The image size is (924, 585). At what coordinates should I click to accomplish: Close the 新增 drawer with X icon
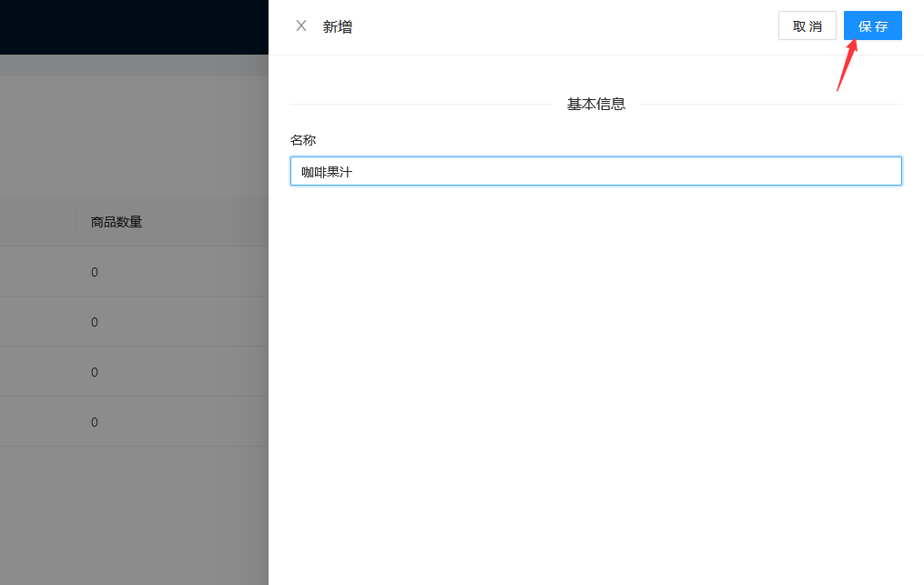(301, 25)
